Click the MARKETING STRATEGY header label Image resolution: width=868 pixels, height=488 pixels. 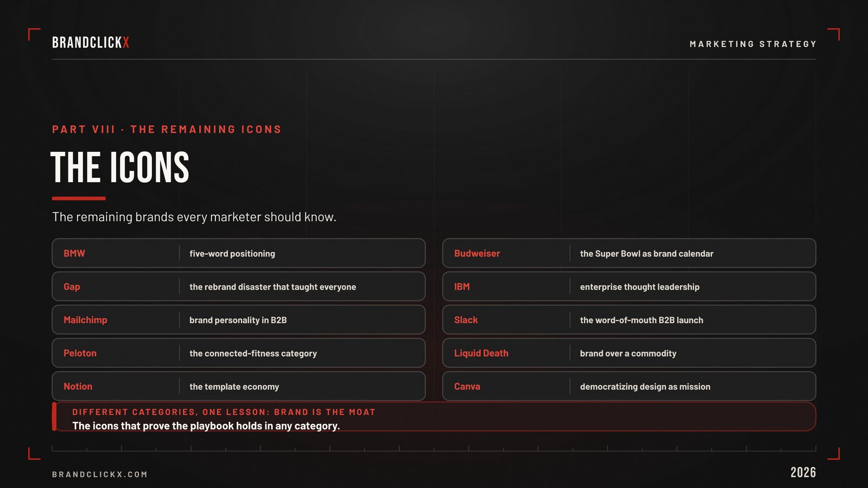click(x=753, y=44)
